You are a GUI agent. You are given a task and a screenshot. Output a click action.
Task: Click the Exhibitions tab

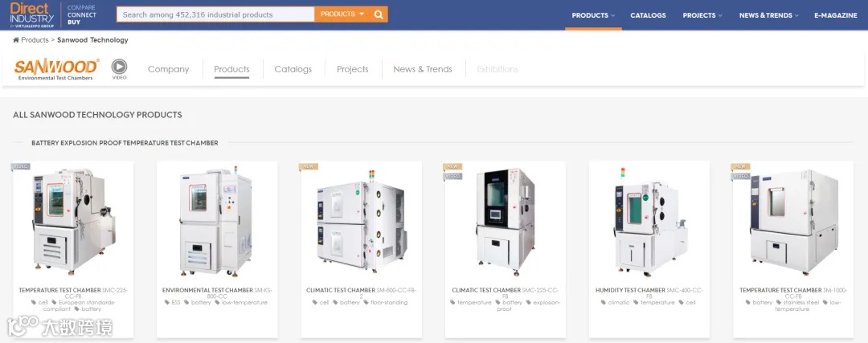pos(497,69)
